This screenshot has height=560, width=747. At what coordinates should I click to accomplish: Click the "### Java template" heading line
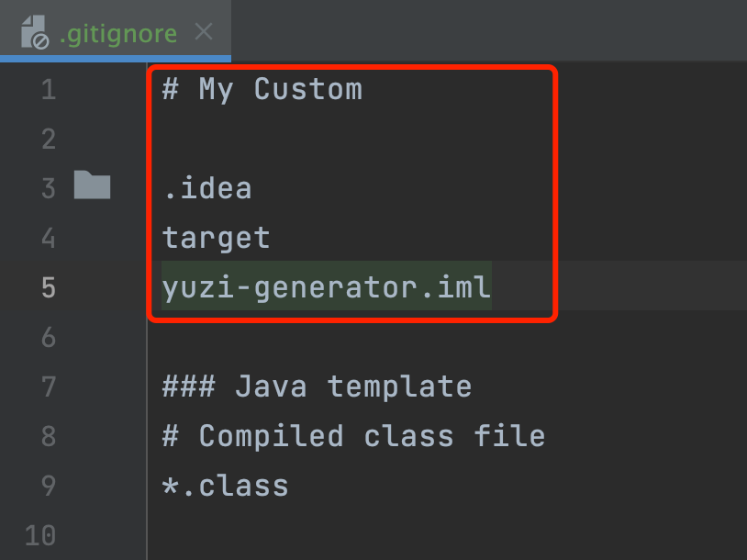pyautogui.click(x=317, y=387)
